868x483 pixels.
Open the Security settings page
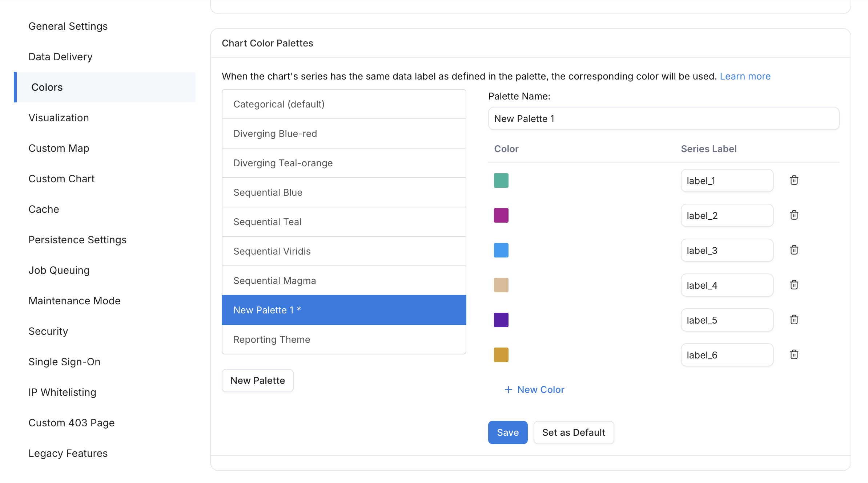click(48, 331)
